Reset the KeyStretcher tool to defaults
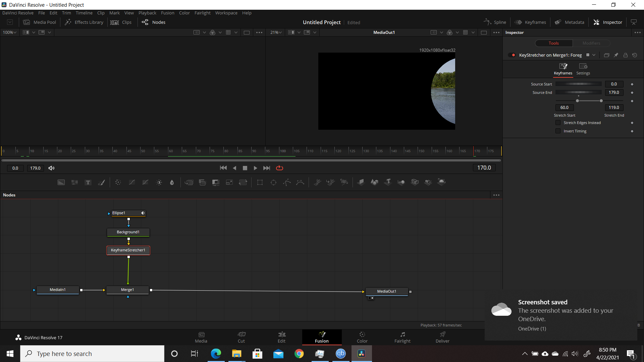 635,55
